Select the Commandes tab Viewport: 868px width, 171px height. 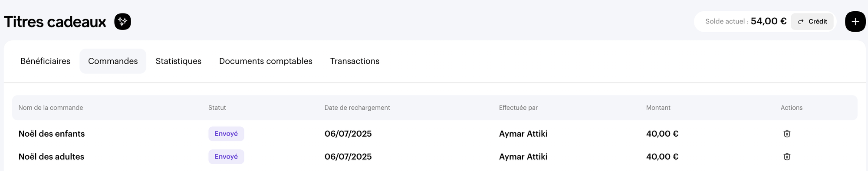pos(113,61)
